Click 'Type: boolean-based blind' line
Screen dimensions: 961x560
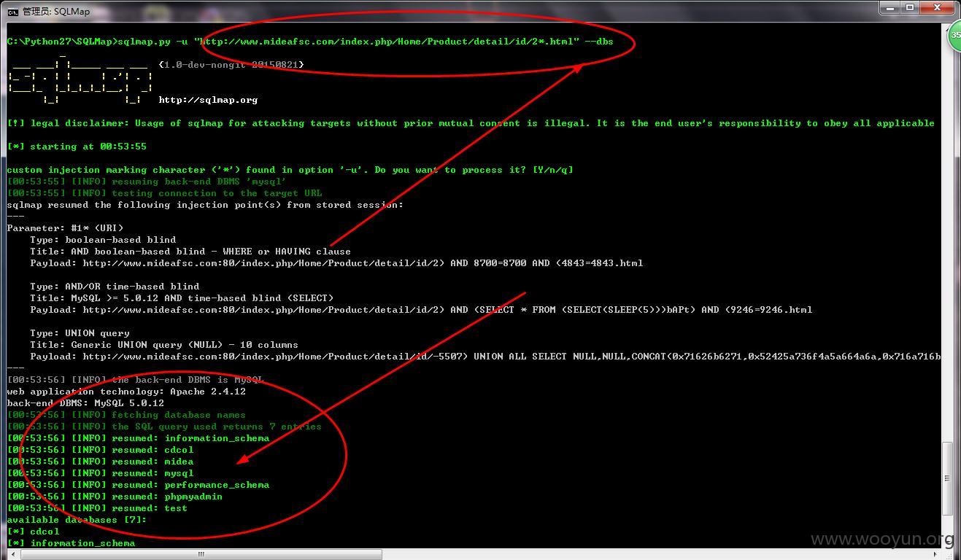[103, 240]
